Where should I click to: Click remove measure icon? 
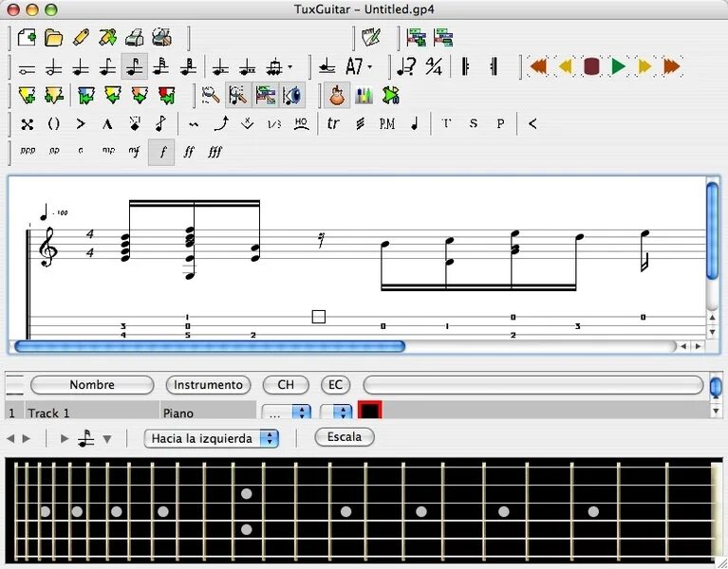pyautogui.click(x=54, y=96)
